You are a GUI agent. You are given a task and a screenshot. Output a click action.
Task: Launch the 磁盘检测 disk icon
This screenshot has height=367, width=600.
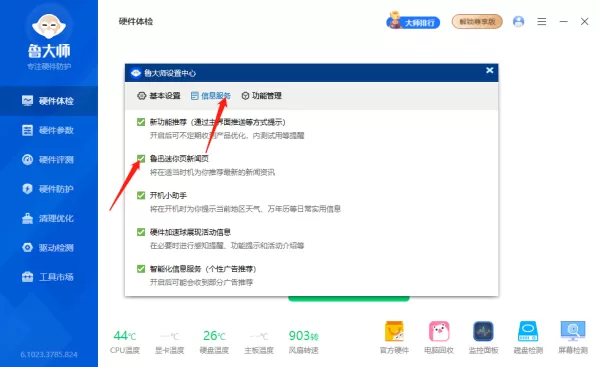(528, 331)
